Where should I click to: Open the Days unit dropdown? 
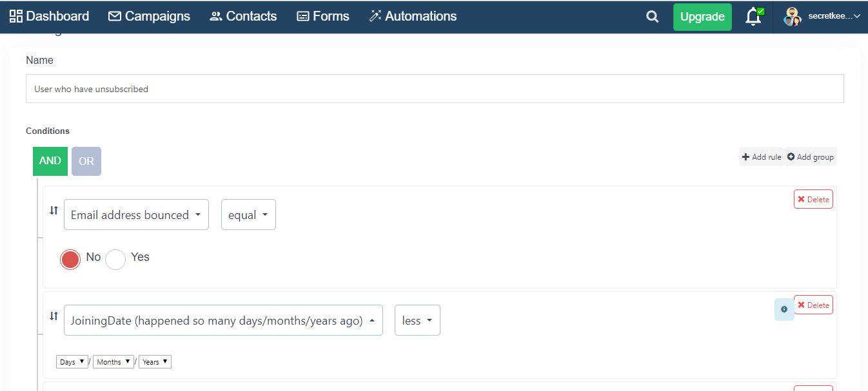(x=72, y=361)
